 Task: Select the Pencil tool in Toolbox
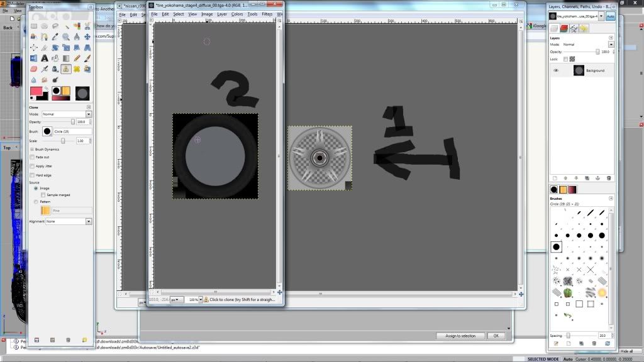[77, 58]
